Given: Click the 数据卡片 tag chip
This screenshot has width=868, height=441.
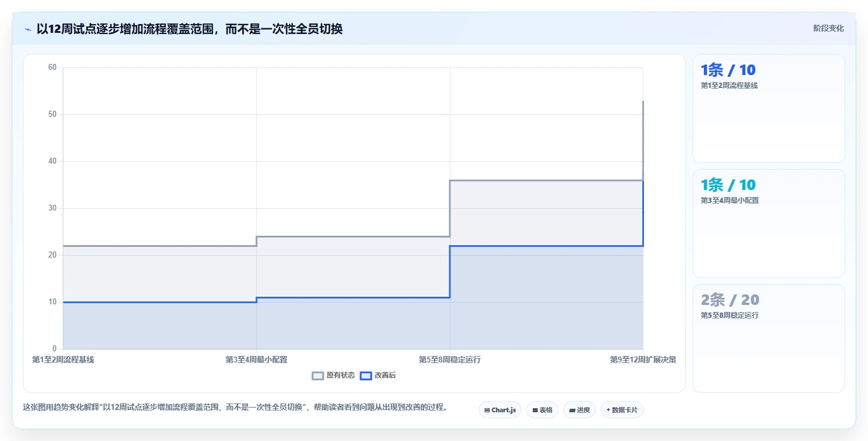Looking at the screenshot, I should pos(622,410).
